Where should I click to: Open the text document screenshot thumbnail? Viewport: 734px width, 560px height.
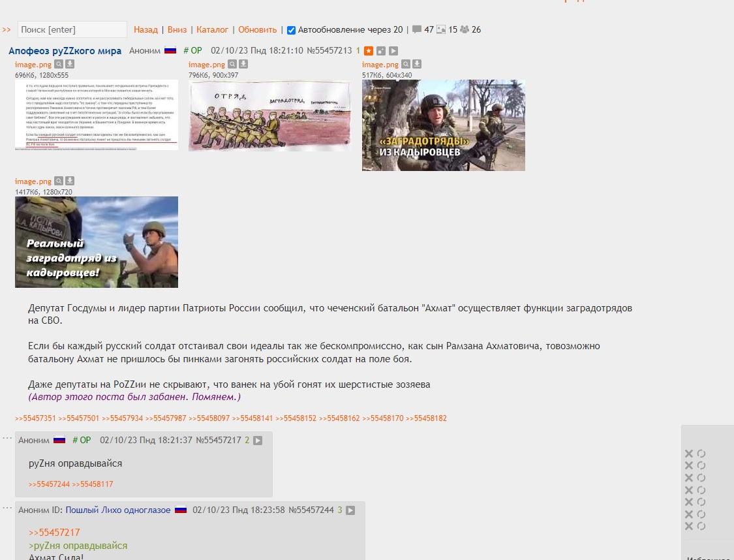97,115
